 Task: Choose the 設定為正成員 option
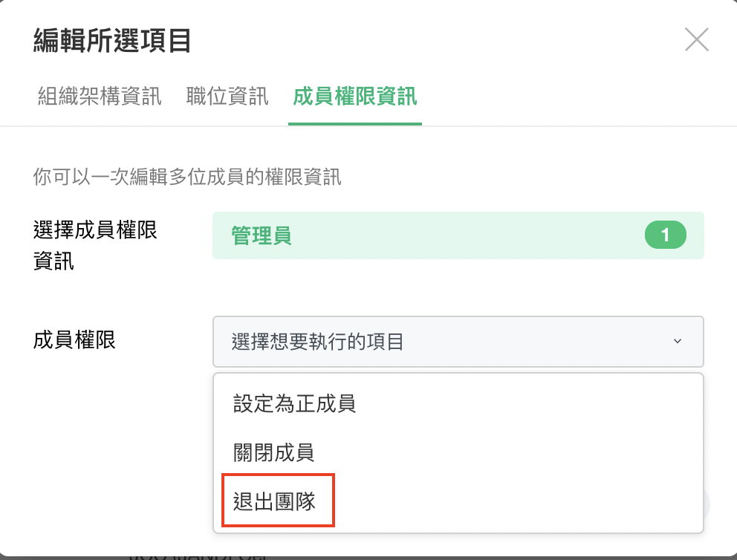coord(294,404)
